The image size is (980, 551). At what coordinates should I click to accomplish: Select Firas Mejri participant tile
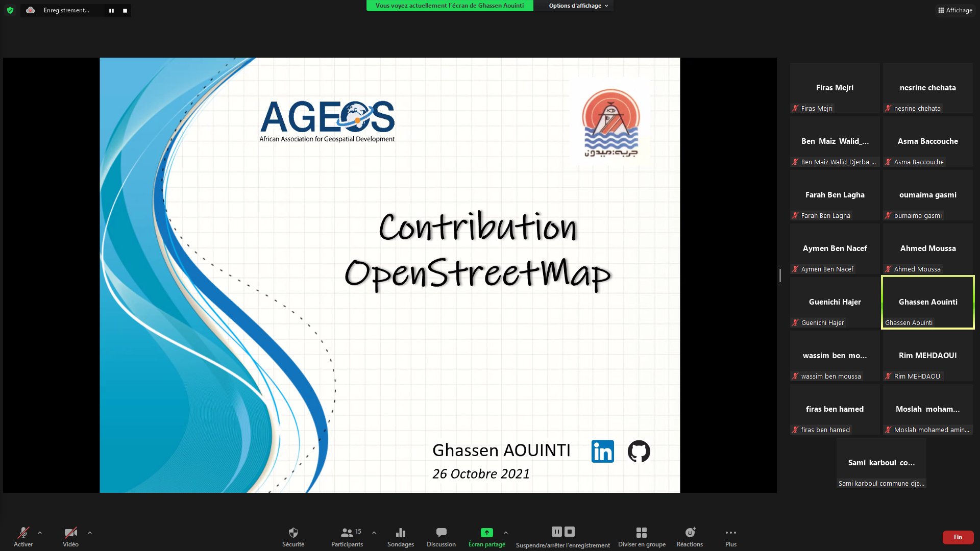[835, 88]
